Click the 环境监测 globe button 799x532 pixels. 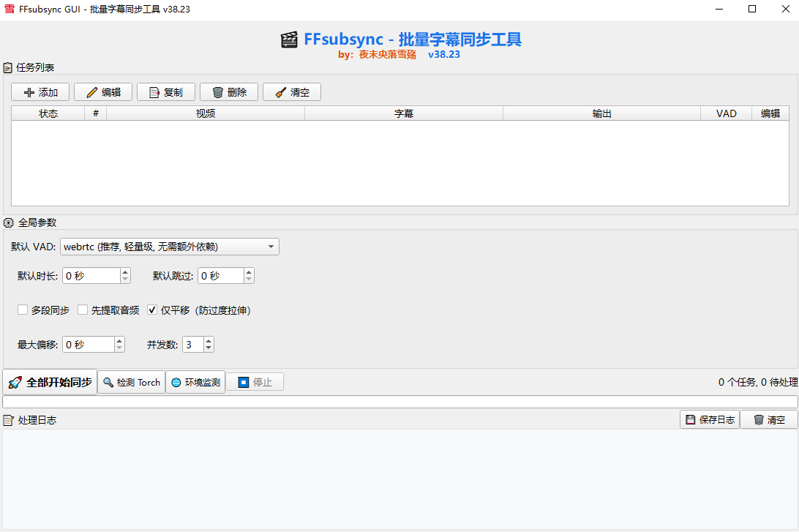click(195, 382)
